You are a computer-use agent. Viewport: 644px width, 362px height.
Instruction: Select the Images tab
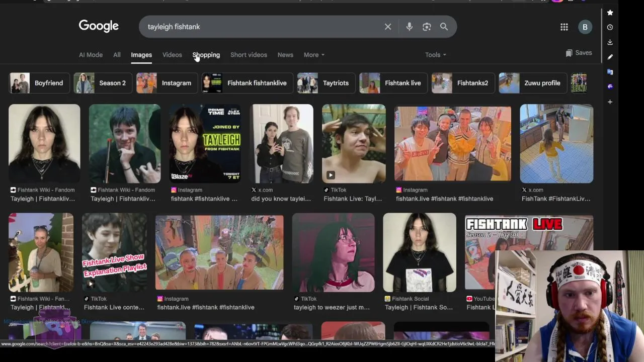click(141, 55)
